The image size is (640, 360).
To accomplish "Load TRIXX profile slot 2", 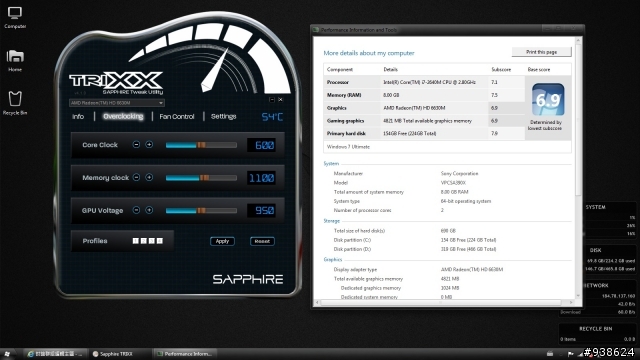I will 144,241.
